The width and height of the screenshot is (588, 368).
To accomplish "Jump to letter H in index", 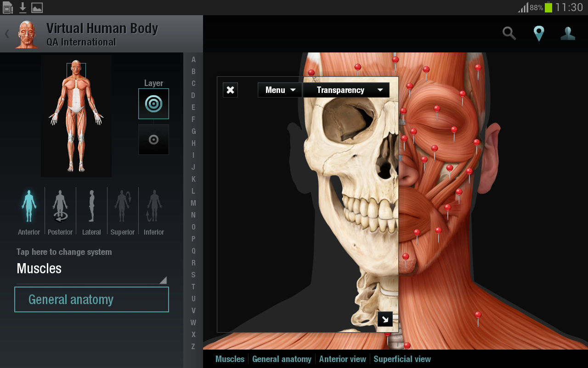I will point(193,143).
